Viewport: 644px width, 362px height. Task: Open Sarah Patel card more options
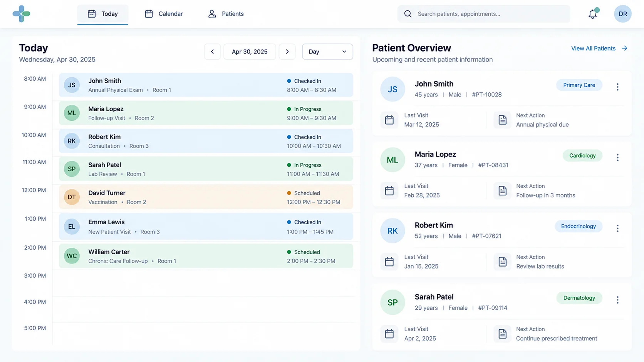pyautogui.click(x=617, y=300)
